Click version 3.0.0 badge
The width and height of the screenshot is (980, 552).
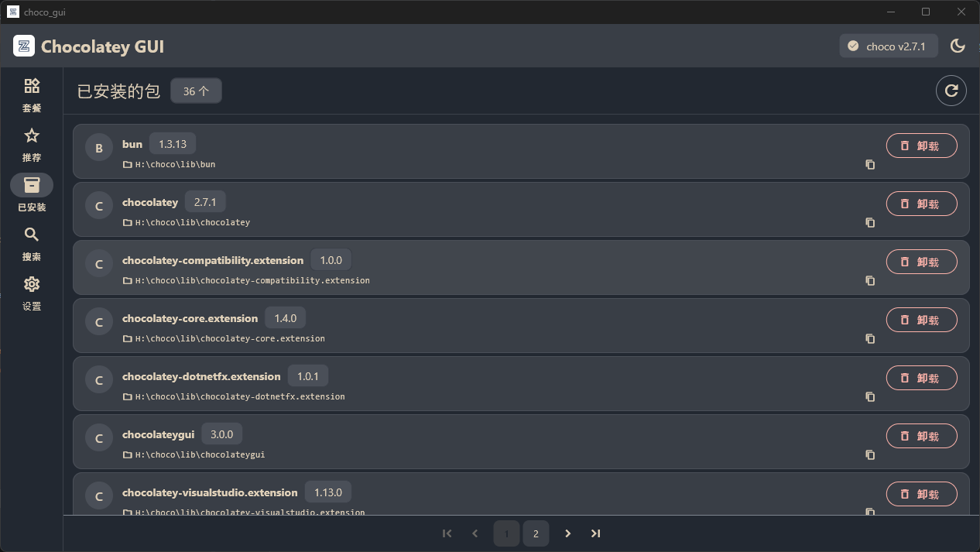coord(222,434)
